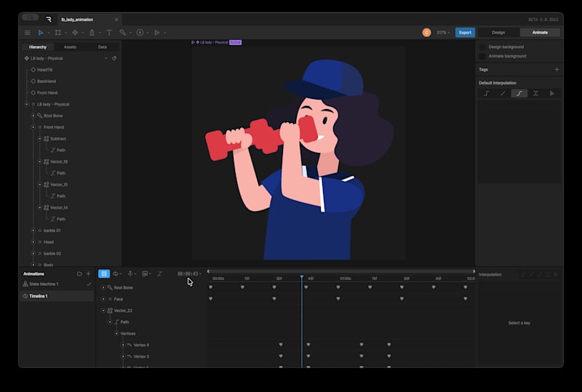The width and height of the screenshot is (582, 392).
Task: Switch to Animate mode
Action: 540,33
